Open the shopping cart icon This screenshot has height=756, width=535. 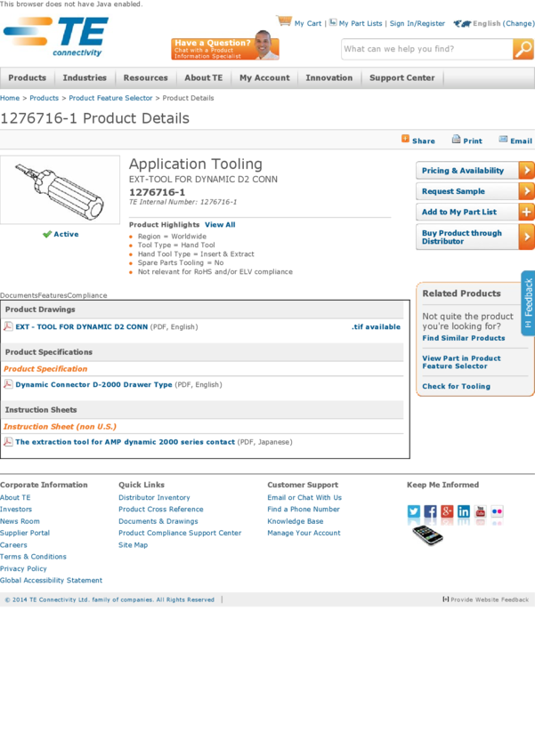coord(284,21)
